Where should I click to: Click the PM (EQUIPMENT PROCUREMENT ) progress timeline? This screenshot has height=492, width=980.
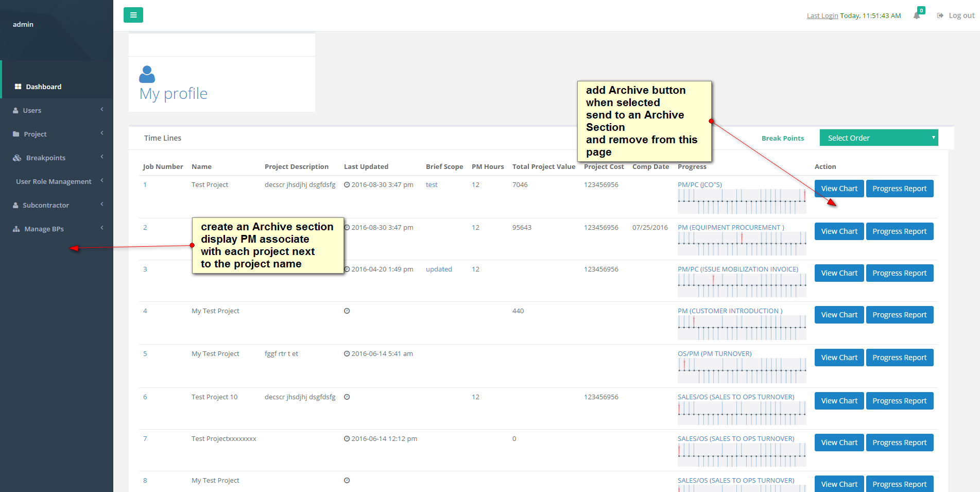coord(742,244)
